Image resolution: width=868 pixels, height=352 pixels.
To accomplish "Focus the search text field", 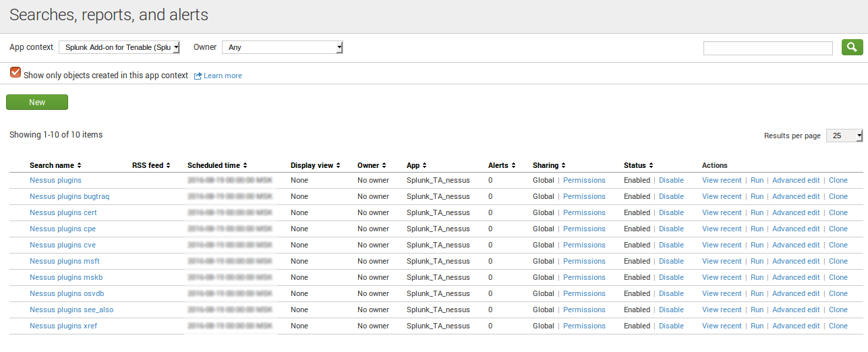I will click(768, 48).
